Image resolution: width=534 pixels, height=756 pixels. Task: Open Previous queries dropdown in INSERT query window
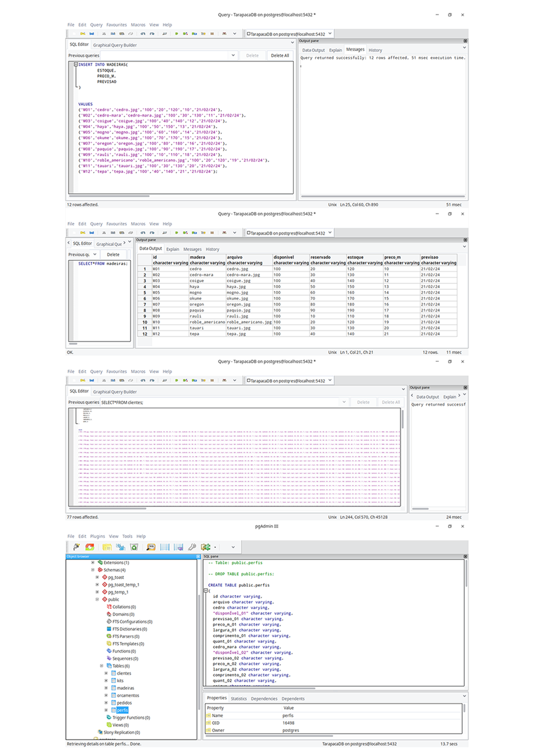tap(233, 55)
